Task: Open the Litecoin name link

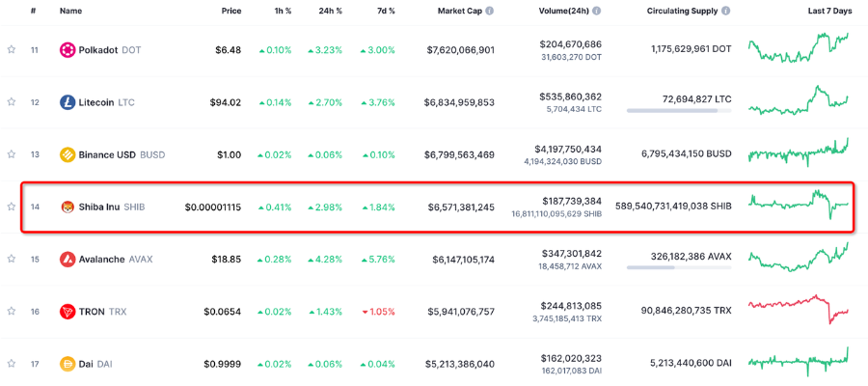Action: [99, 102]
